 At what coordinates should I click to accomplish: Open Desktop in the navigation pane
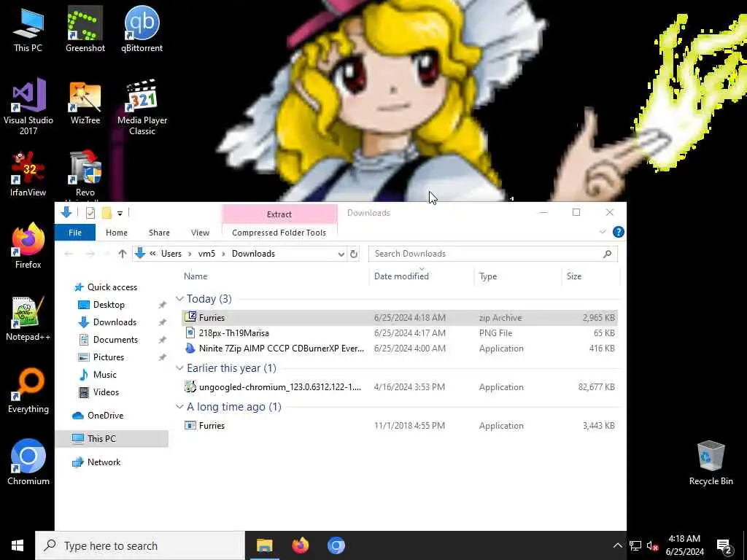tap(109, 305)
